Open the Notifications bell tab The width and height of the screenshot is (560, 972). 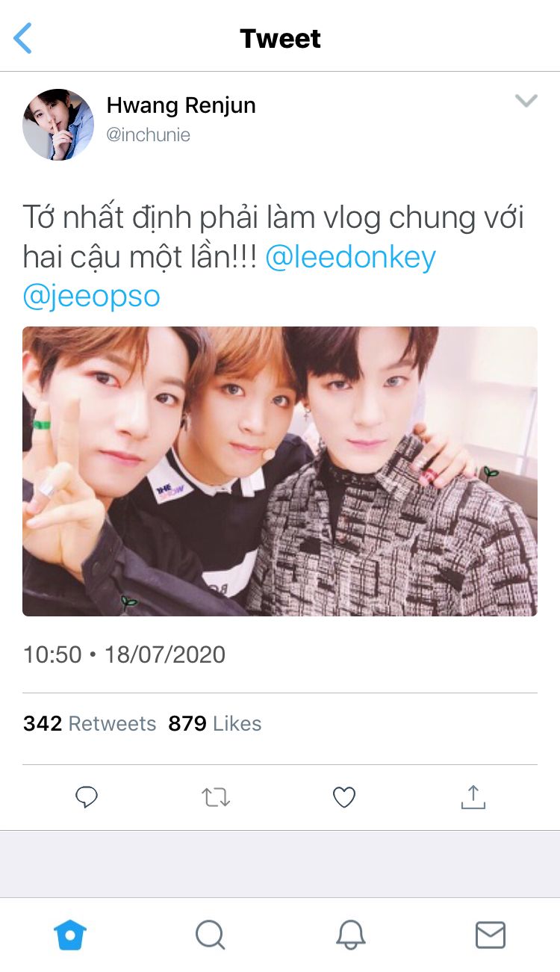click(x=350, y=935)
